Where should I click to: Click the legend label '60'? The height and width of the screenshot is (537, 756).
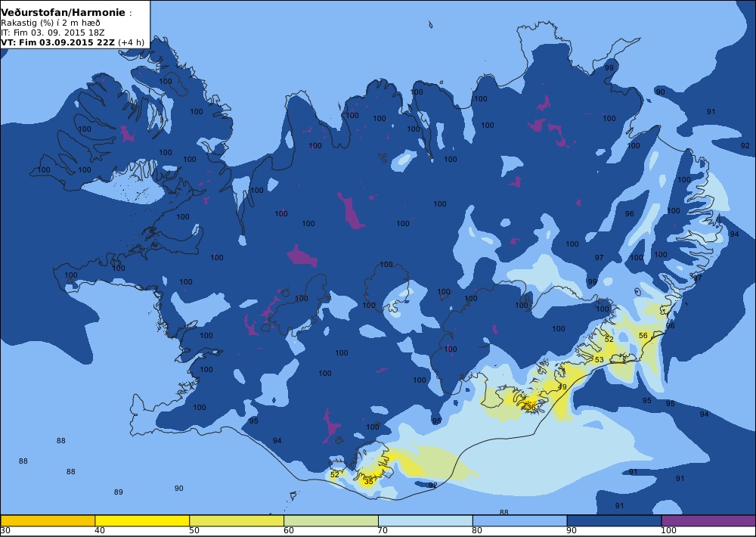288,531
